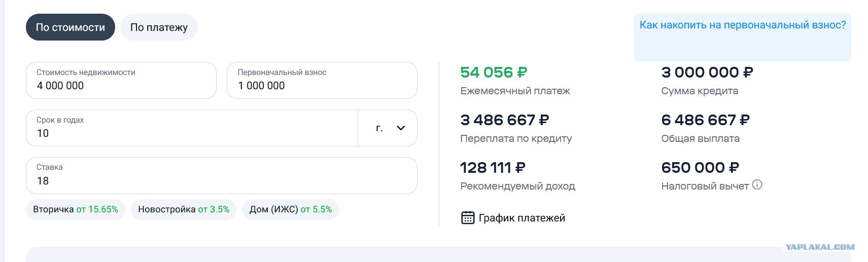Click the monthly payment amount 54 056 ₽
The height and width of the screenshot is (262, 868).
[494, 72]
